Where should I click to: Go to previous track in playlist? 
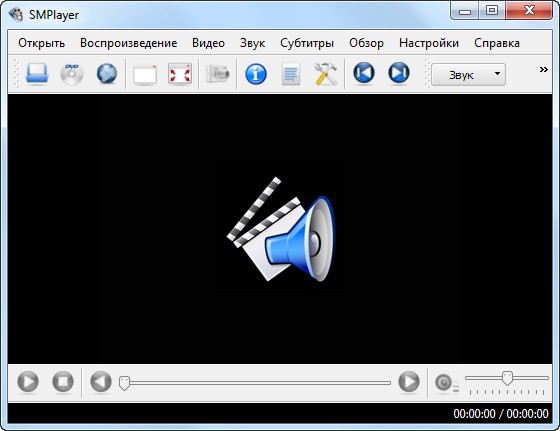coord(364,73)
